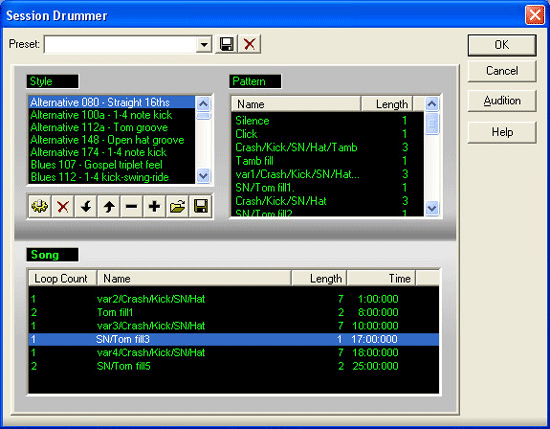Click inside the Preset combo box field

tap(120, 45)
